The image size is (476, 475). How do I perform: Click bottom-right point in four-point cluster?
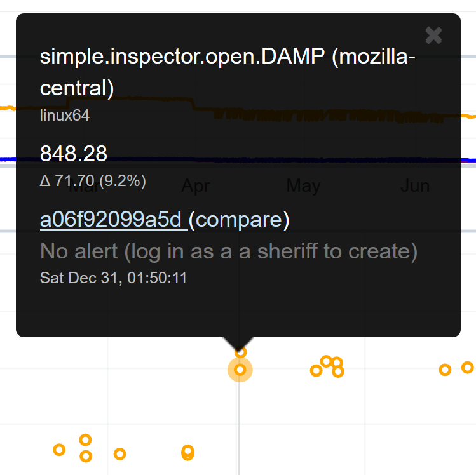338,371
